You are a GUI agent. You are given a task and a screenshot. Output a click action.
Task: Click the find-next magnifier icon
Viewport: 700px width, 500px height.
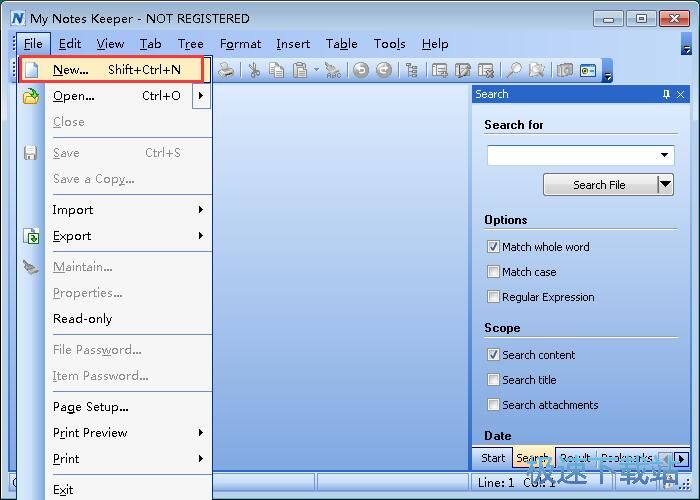point(536,70)
